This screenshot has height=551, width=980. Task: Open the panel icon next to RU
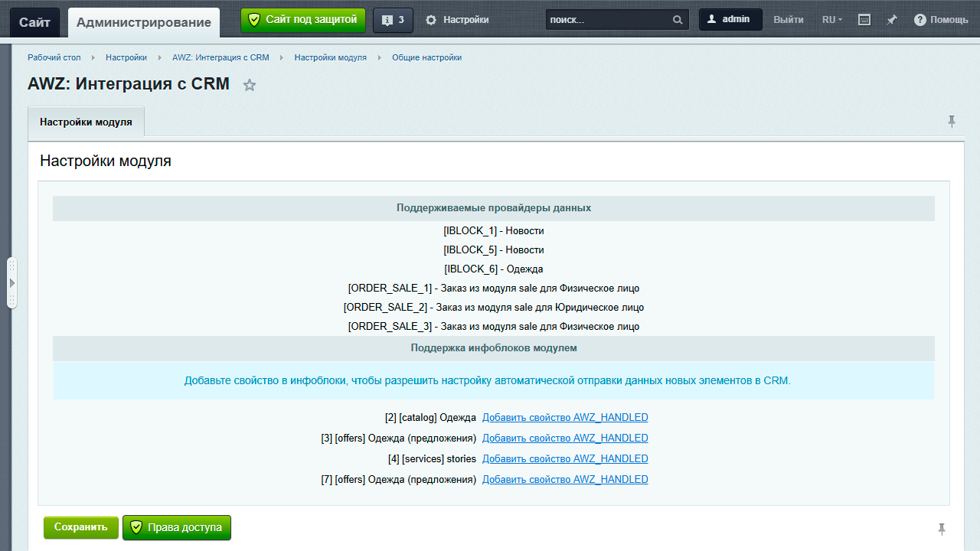pos(864,20)
